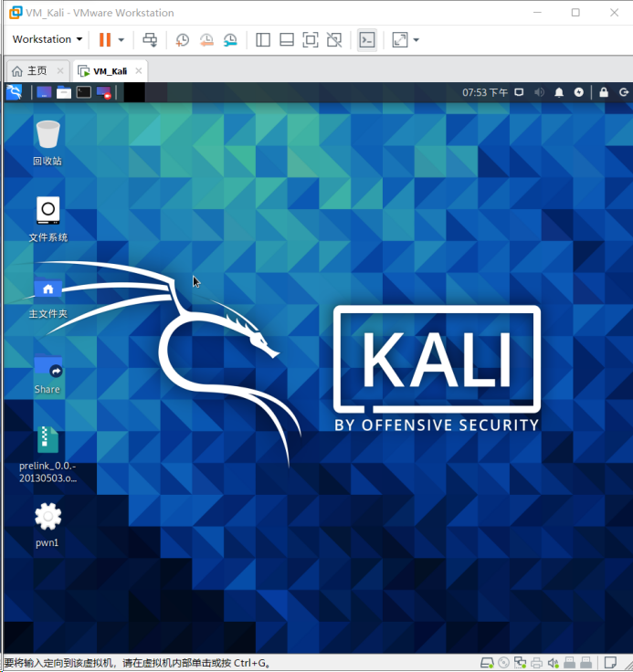Toggle the console view button

(x=367, y=40)
